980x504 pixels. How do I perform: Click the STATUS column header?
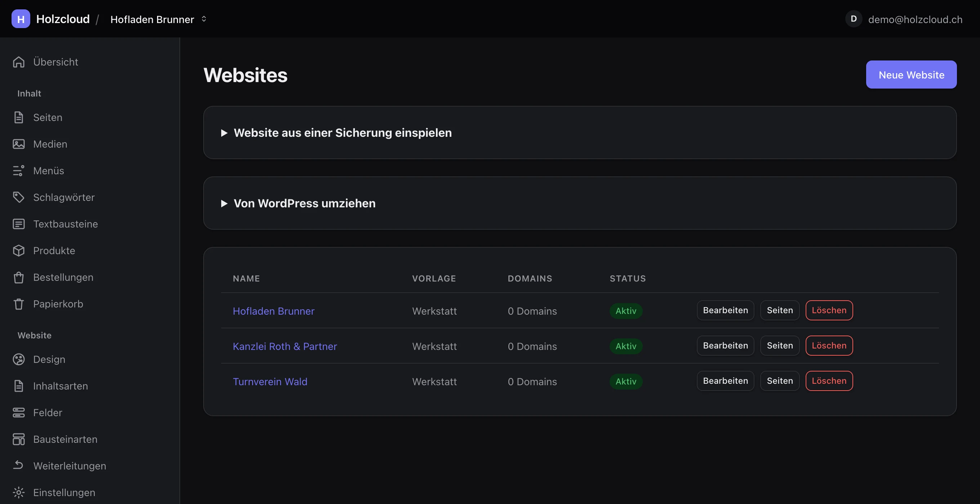[628, 279]
